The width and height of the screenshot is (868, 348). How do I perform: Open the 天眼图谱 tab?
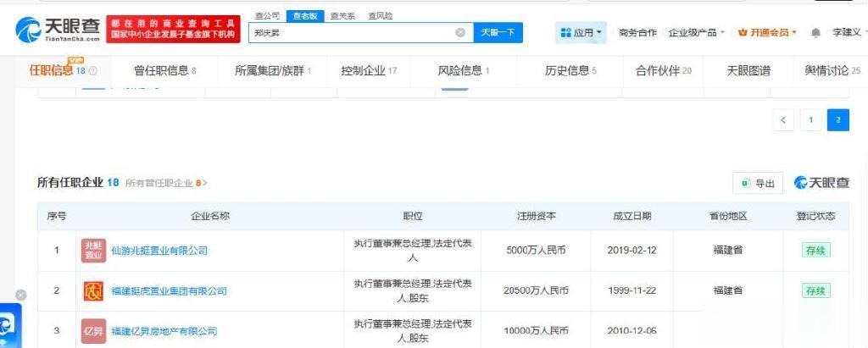point(748,71)
